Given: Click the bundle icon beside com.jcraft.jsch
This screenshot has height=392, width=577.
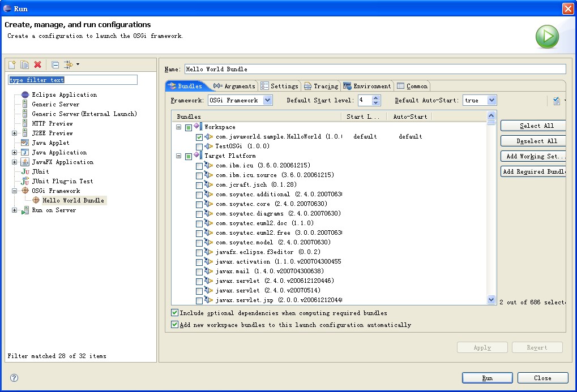Looking at the screenshot, I should [208, 184].
